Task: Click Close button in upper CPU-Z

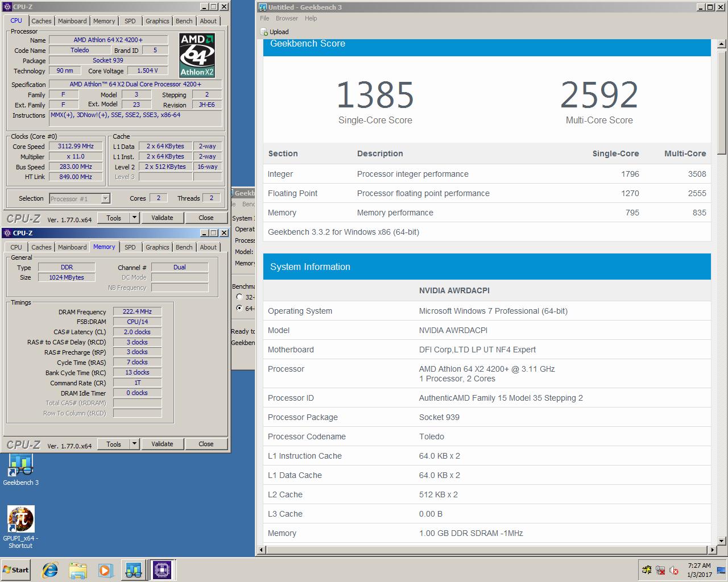Action: pyautogui.click(x=206, y=218)
